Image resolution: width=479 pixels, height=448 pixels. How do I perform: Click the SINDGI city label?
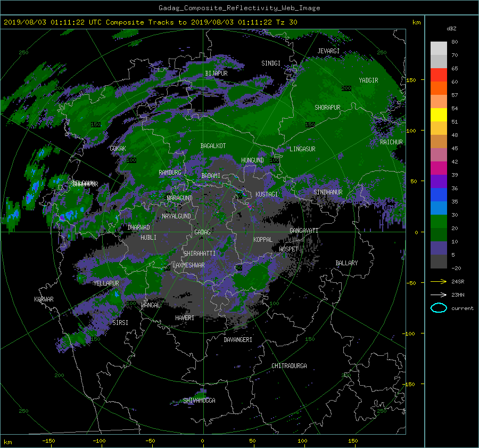click(271, 63)
